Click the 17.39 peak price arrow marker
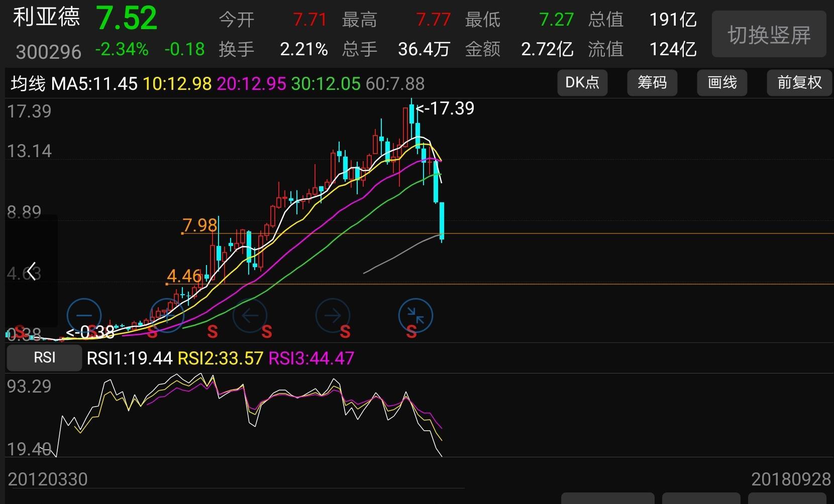This screenshot has height=504, width=834. 445,108
